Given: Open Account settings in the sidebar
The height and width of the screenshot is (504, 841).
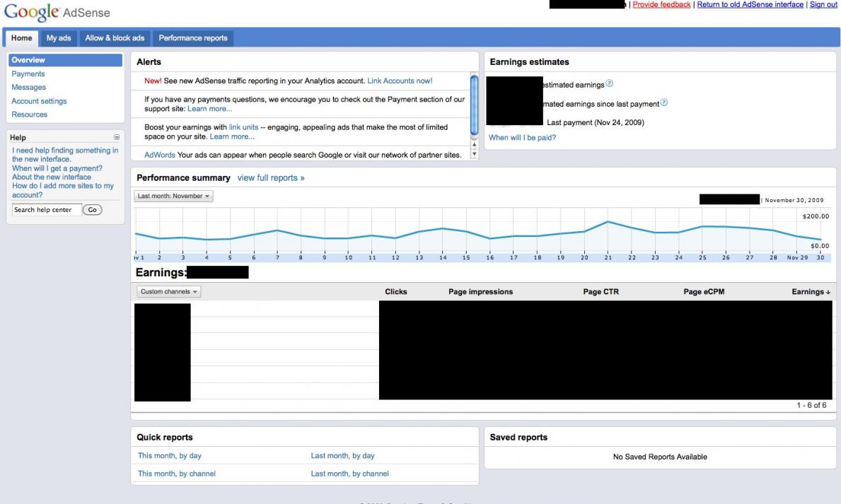Looking at the screenshot, I should pos(39,101).
